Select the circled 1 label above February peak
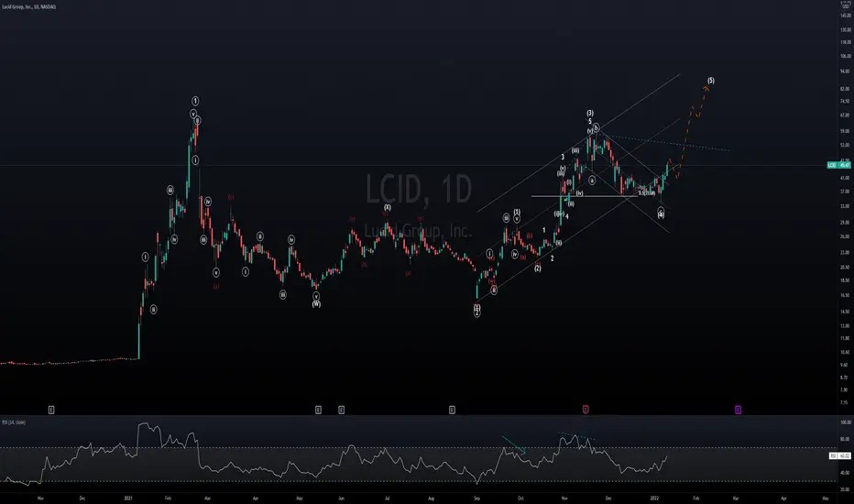The image size is (854, 504). point(195,101)
